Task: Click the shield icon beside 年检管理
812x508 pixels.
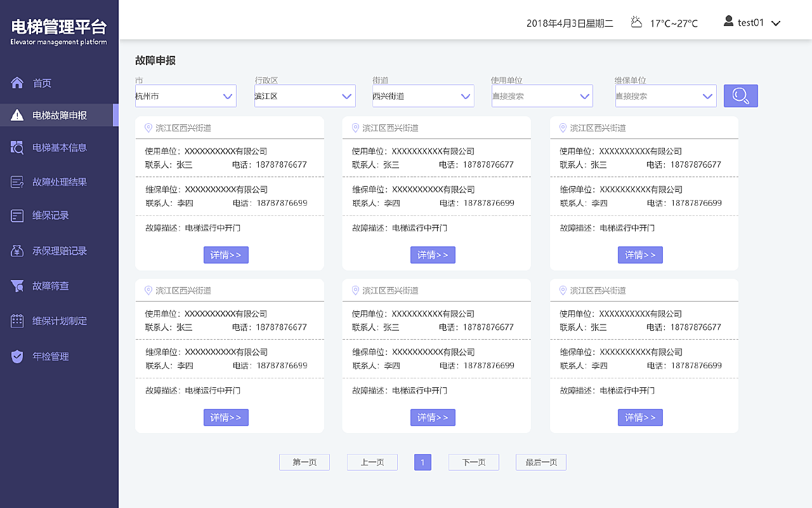Action: (17, 356)
